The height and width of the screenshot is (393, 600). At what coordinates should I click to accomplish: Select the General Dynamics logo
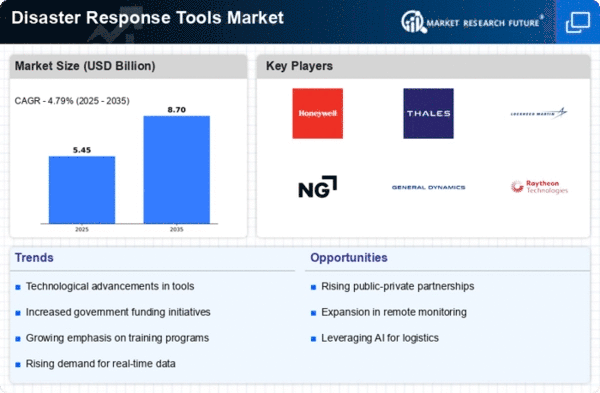(428, 187)
